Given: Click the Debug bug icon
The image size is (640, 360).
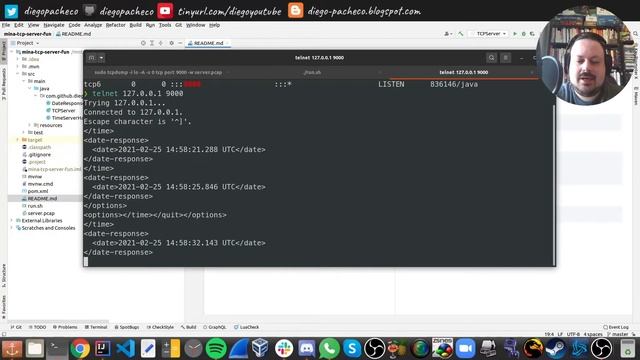Looking at the screenshot, I should (524, 34).
